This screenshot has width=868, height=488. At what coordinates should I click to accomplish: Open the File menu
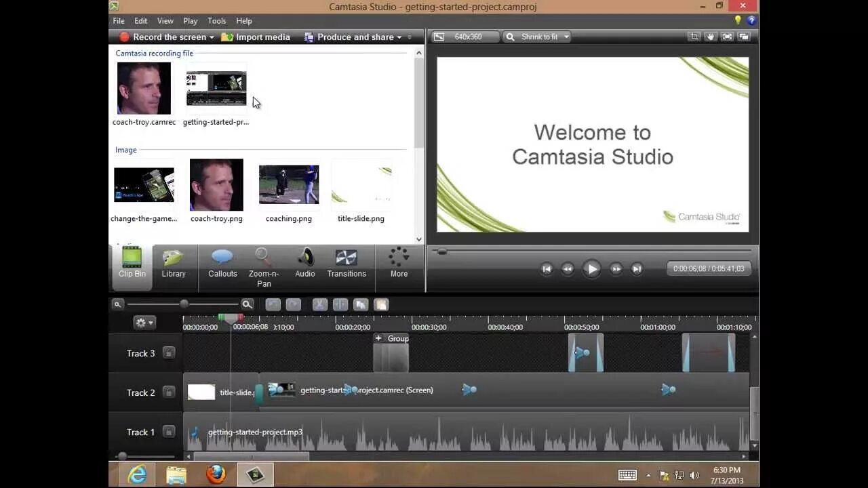[x=119, y=21]
